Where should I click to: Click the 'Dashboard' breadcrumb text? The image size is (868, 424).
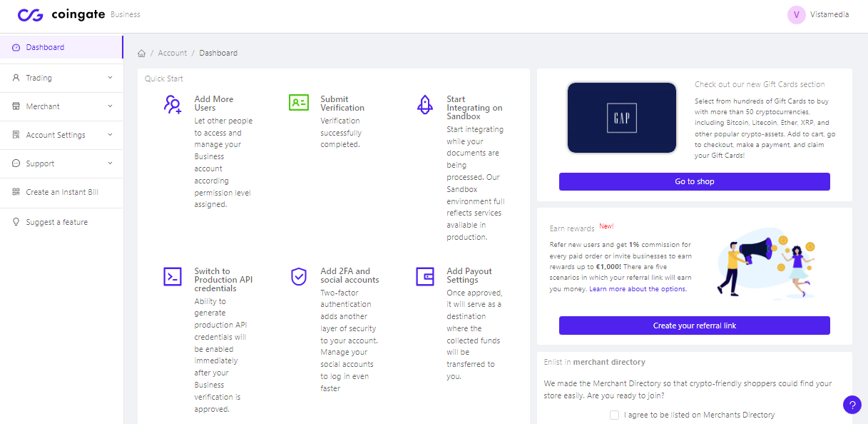tap(218, 53)
